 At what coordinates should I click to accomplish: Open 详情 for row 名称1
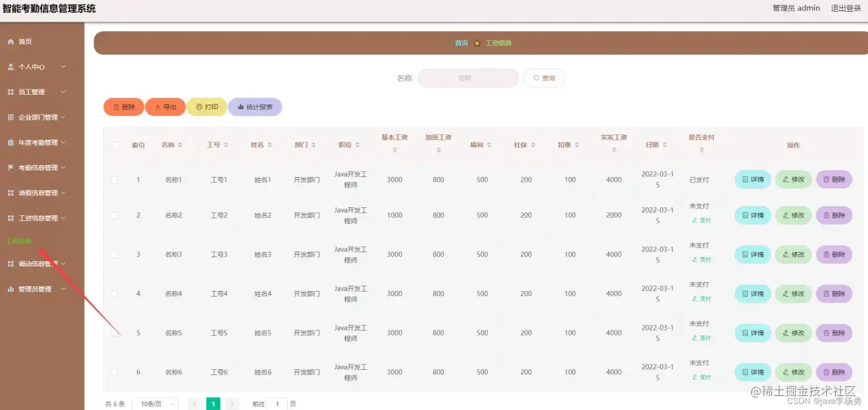click(x=752, y=179)
